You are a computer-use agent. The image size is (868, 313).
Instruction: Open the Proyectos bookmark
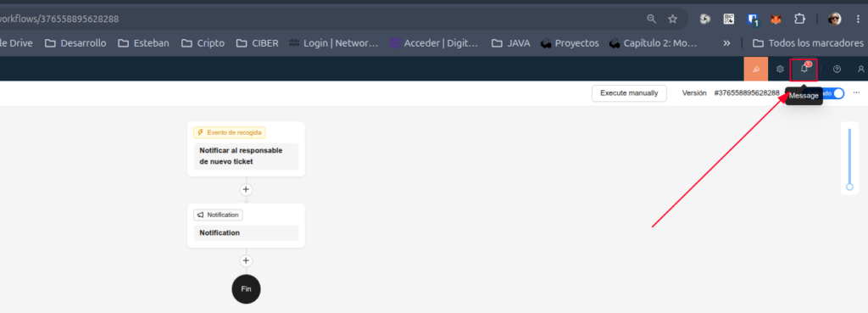570,43
